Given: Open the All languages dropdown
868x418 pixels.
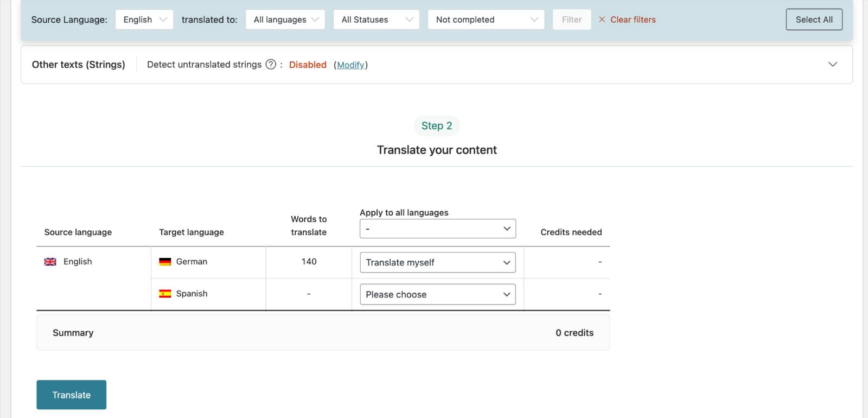Looking at the screenshot, I should tap(285, 20).
